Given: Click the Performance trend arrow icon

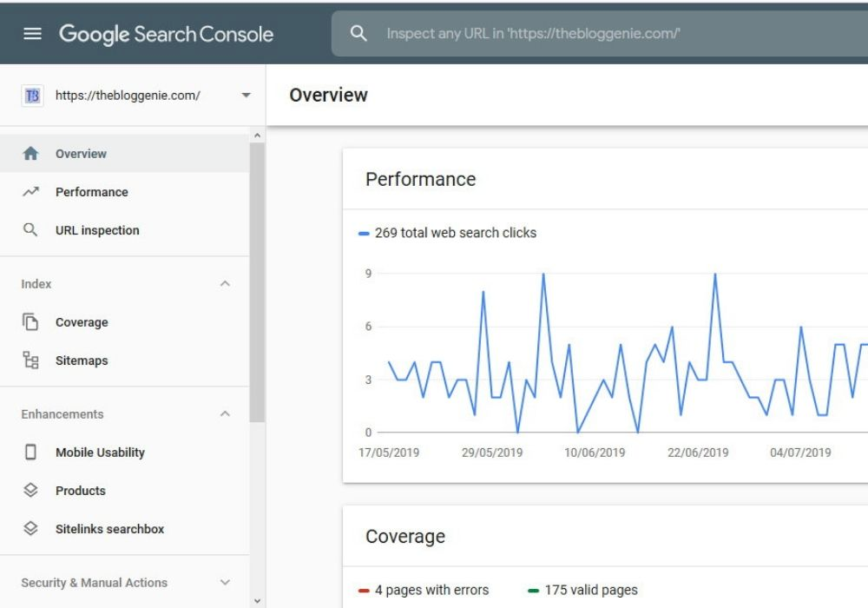Looking at the screenshot, I should [x=31, y=192].
